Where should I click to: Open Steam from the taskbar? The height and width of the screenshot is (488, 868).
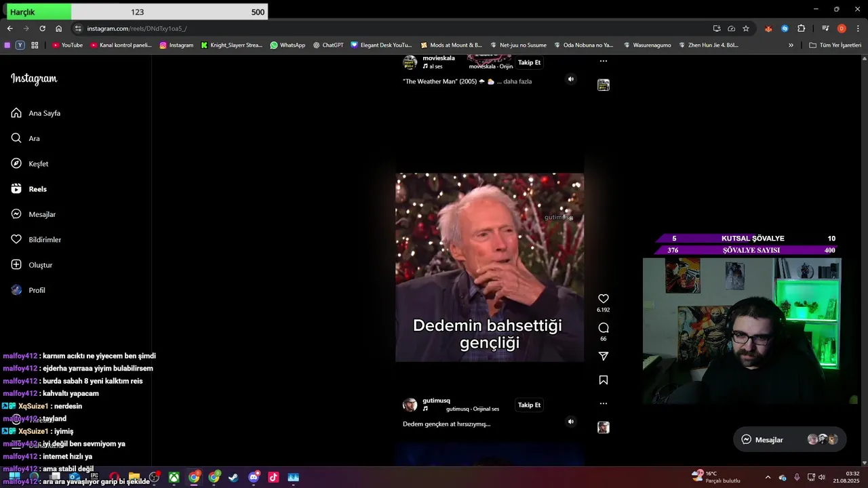click(233, 477)
